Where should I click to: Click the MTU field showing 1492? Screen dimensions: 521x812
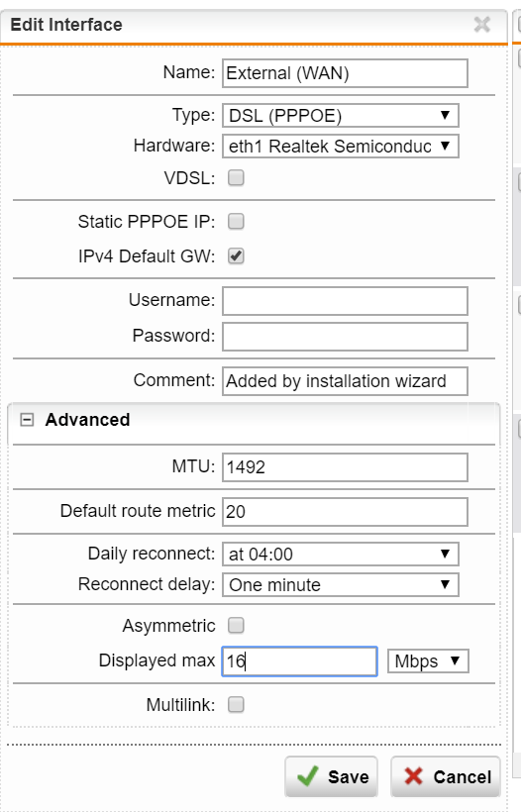pyautogui.click(x=345, y=467)
